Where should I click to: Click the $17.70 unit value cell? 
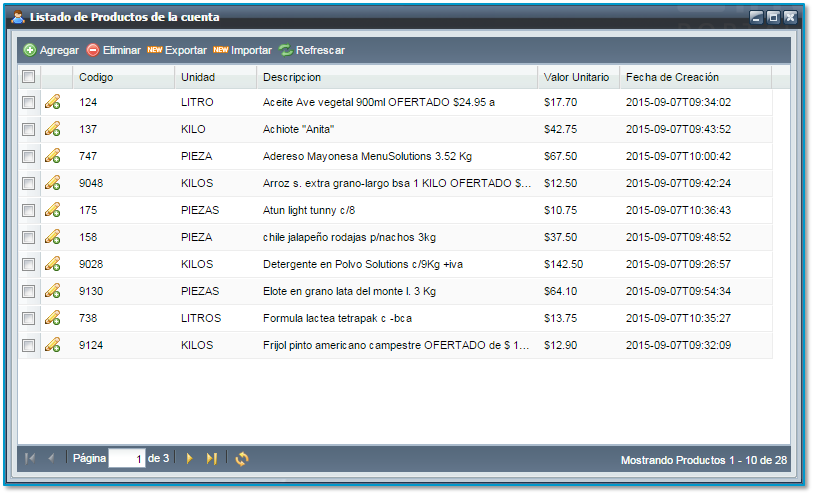[x=560, y=102]
